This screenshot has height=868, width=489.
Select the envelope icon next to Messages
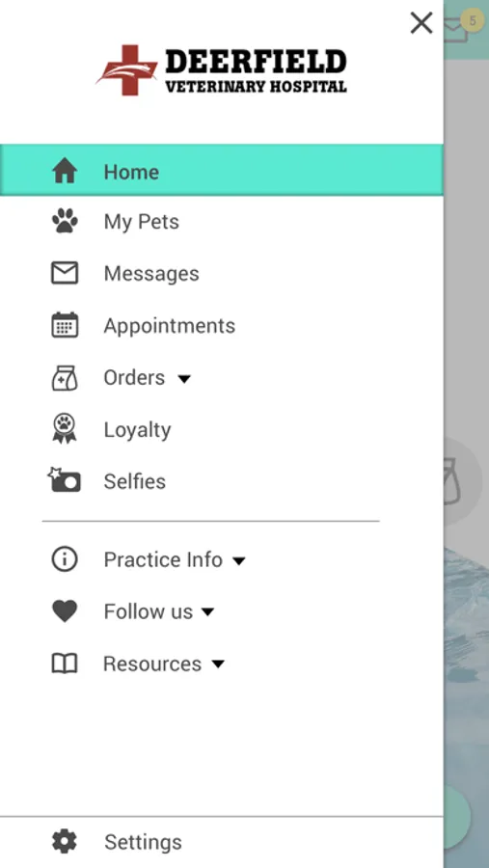coord(65,273)
